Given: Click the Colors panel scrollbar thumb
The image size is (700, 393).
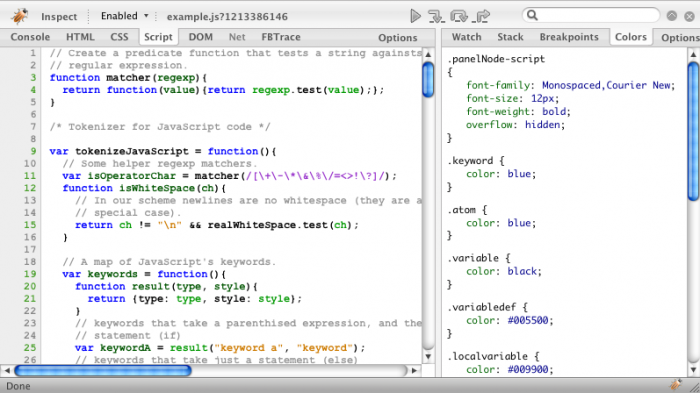Looking at the screenshot, I should pyautogui.click(x=693, y=131).
